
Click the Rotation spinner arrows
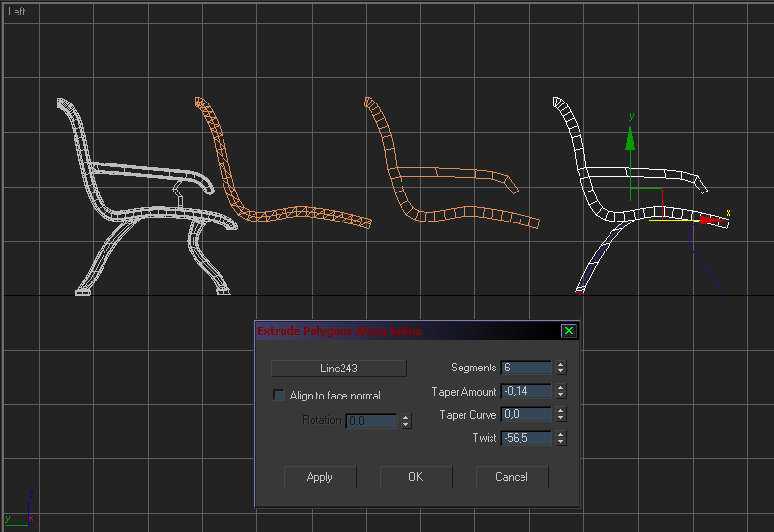click(406, 421)
